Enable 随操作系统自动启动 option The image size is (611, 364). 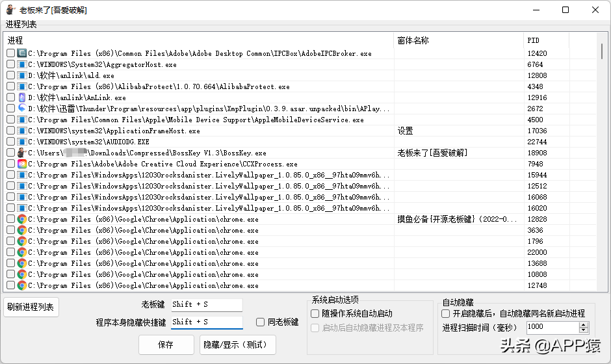315,313
